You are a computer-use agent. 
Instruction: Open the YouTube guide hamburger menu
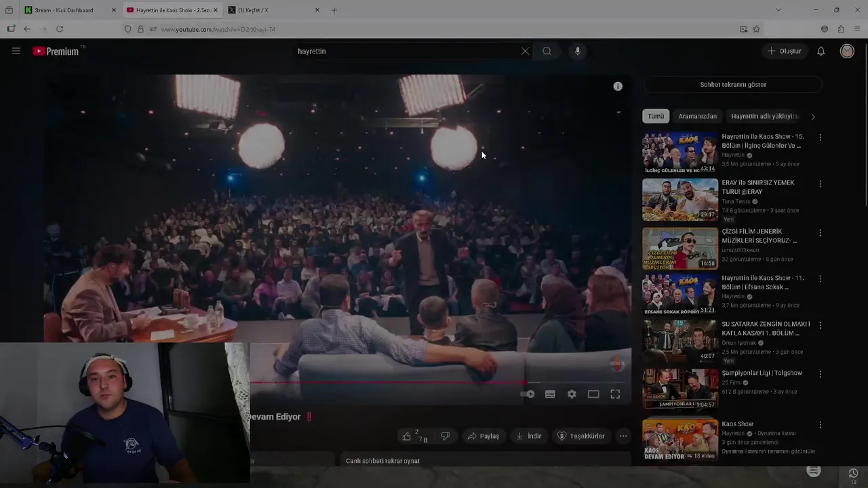pyautogui.click(x=16, y=51)
